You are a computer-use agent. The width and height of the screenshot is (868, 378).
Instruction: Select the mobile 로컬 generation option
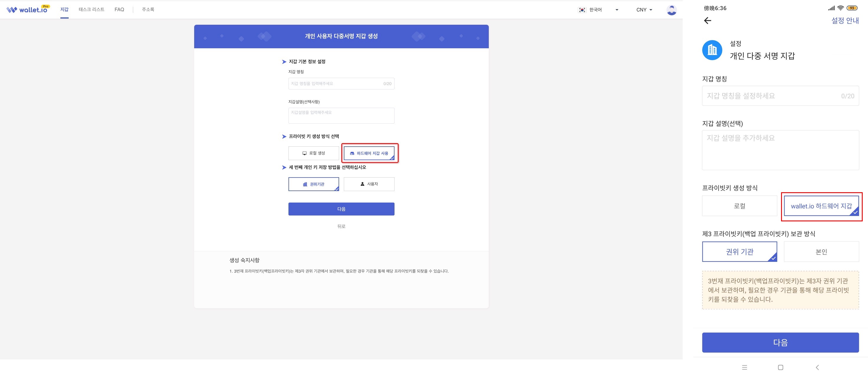[739, 206]
